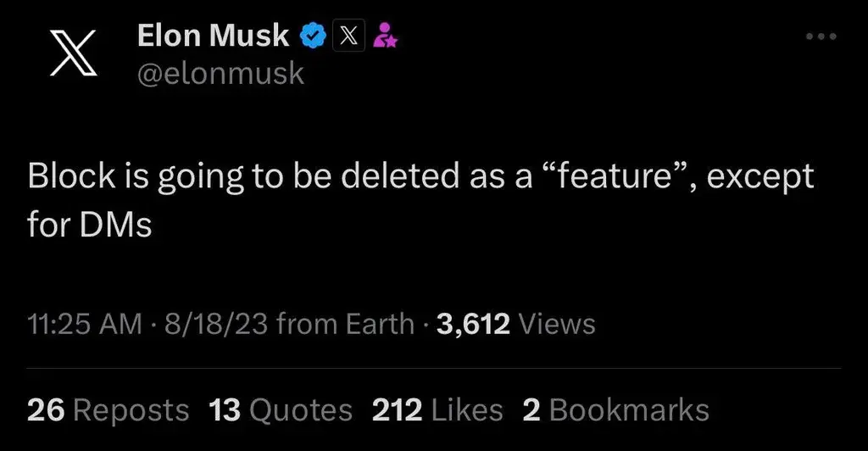Click the @elonmusk handle
The width and height of the screenshot is (868, 451).
point(220,74)
